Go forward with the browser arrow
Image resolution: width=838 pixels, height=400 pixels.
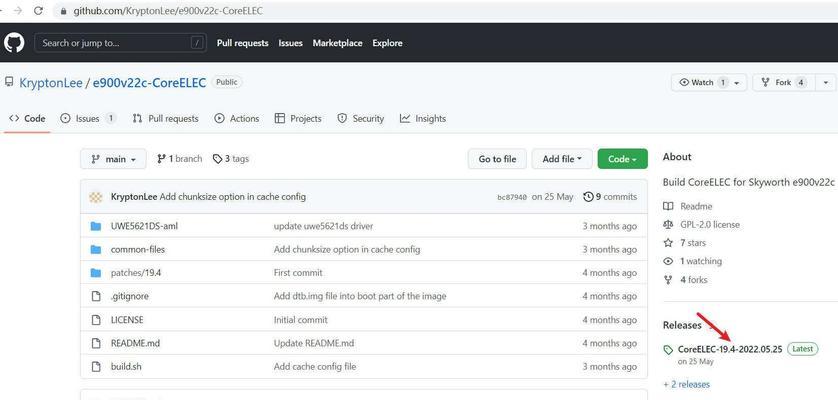point(18,11)
